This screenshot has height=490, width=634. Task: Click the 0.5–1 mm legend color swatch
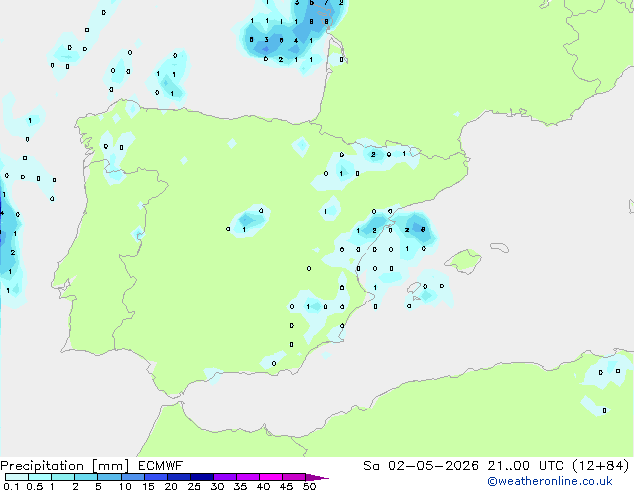[40, 477]
